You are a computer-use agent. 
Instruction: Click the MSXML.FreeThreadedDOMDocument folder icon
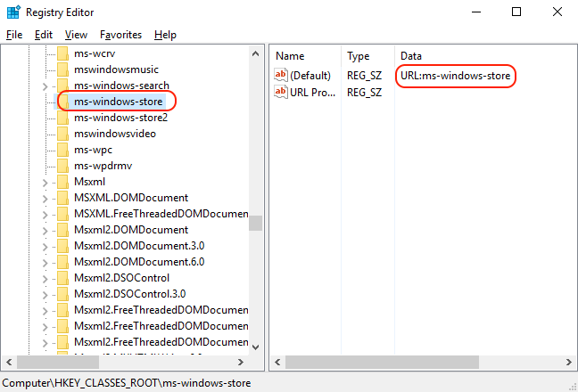[62, 214]
